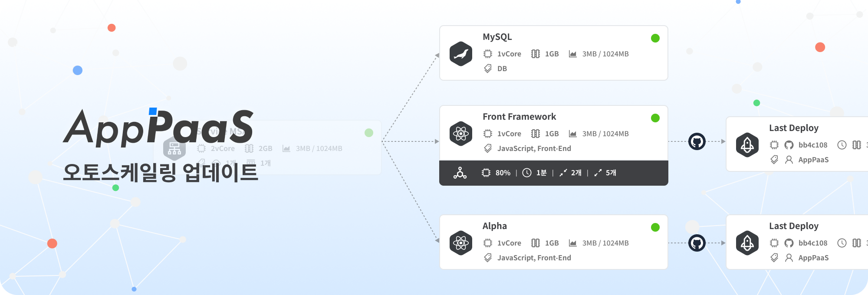Click the "1분" duration value
Viewport: 868px width, 295px height.
click(542, 173)
